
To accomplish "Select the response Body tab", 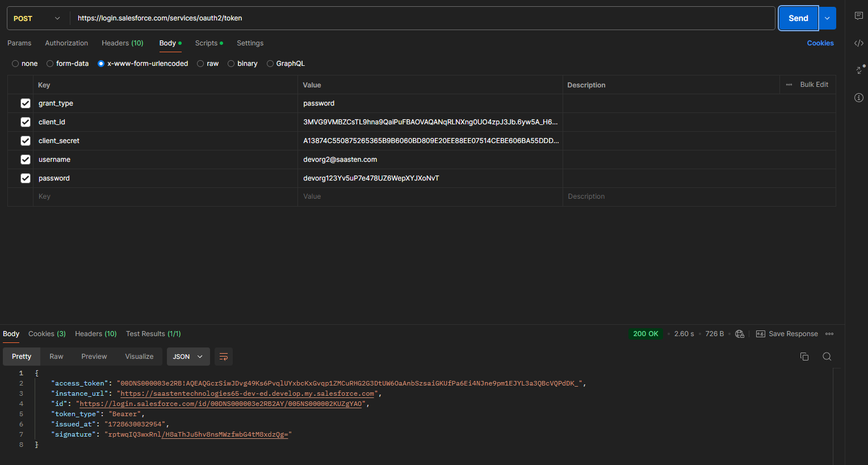I will point(11,334).
